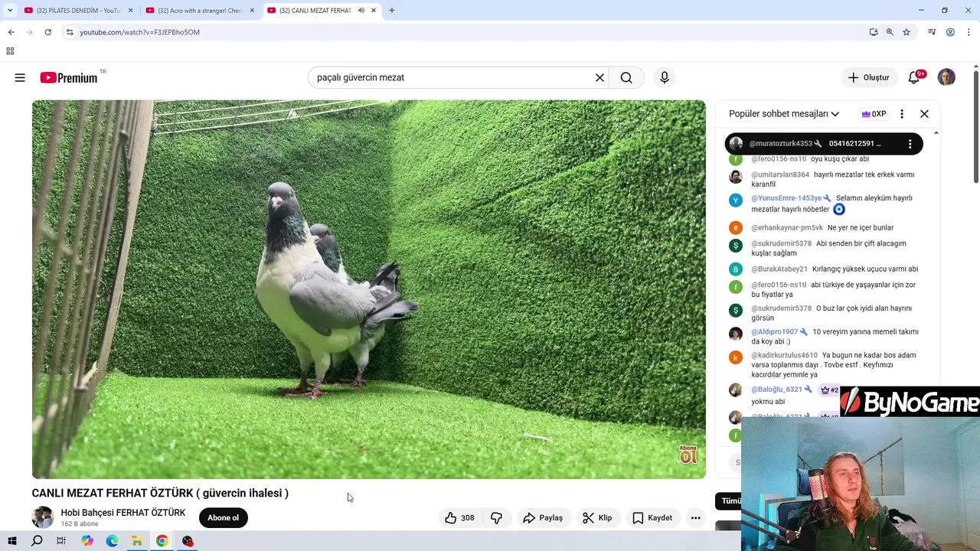Open pinned message options menu
Screen dimensions: 980x551
(910, 144)
